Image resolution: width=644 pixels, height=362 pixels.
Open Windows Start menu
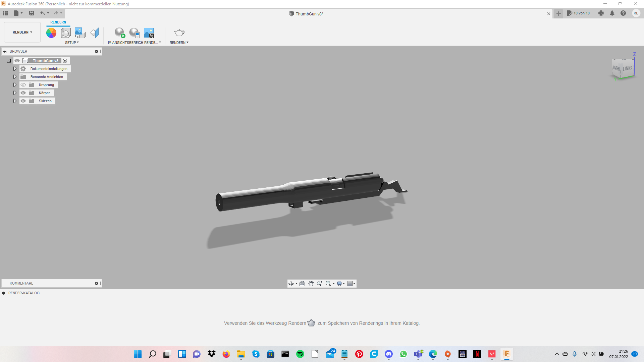(138, 354)
